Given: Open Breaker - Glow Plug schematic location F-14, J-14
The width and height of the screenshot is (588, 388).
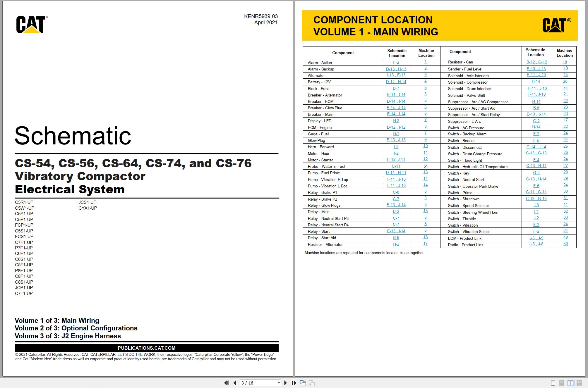Looking at the screenshot, I should pos(396,108).
